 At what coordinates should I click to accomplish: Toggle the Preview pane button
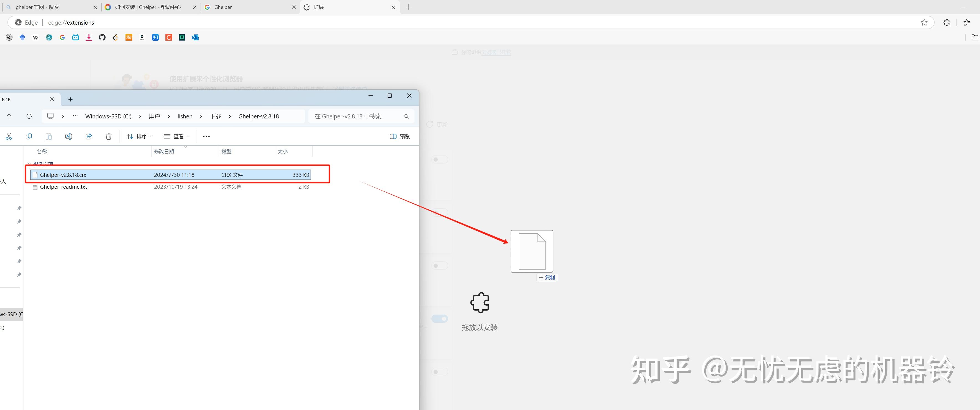(400, 136)
